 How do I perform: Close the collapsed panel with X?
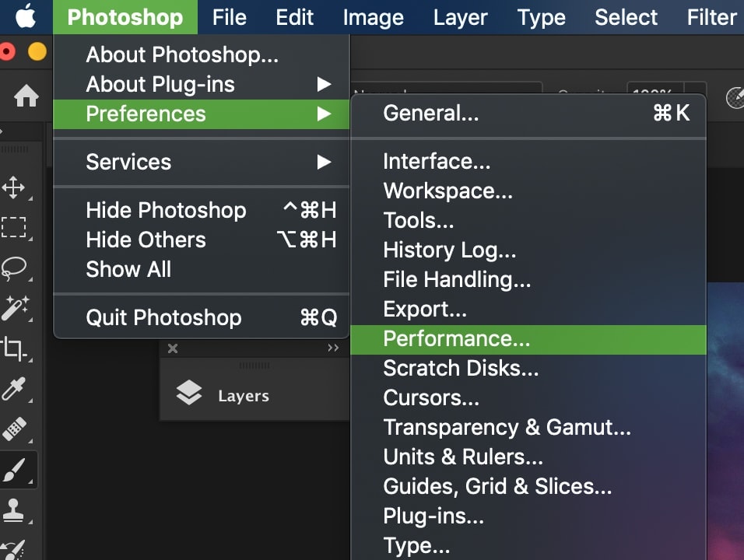point(173,348)
